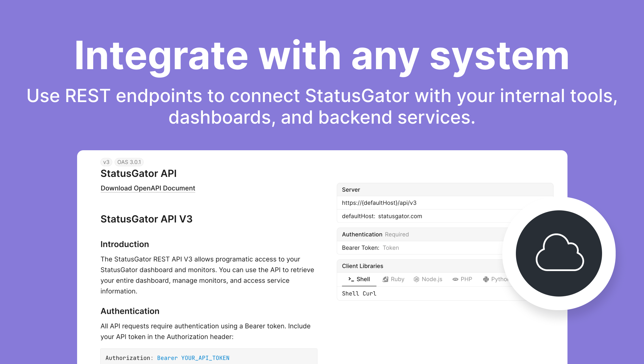Click the cloud icon in dark circle

559,252
